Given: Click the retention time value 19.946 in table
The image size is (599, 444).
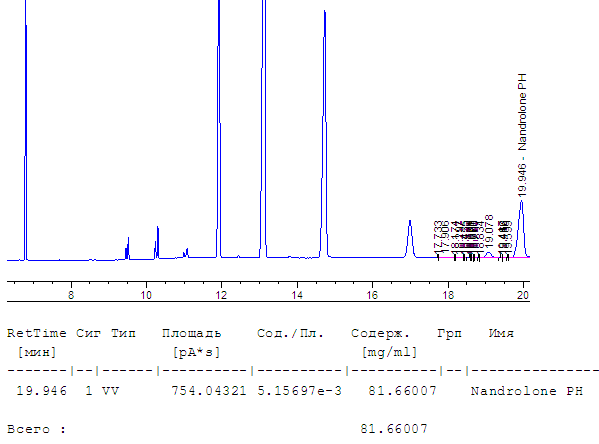Looking at the screenshot, I should pos(42,391).
